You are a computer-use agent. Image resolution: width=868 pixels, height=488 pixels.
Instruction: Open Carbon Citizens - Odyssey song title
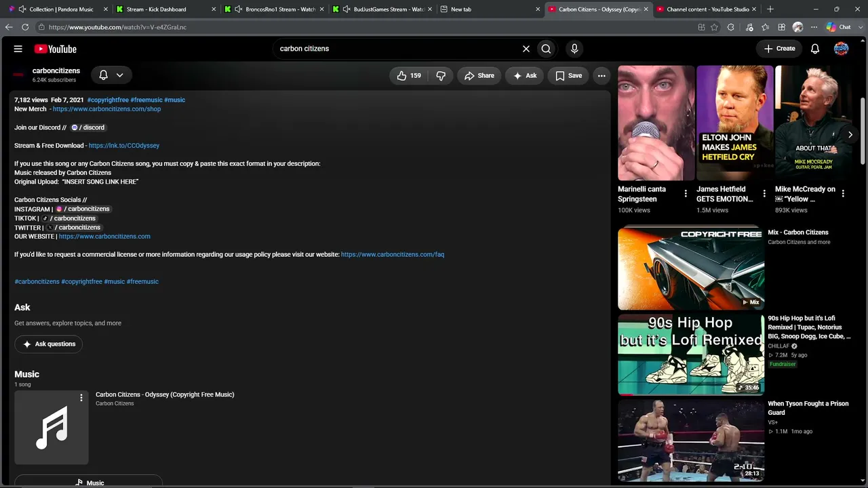point(165,394)
